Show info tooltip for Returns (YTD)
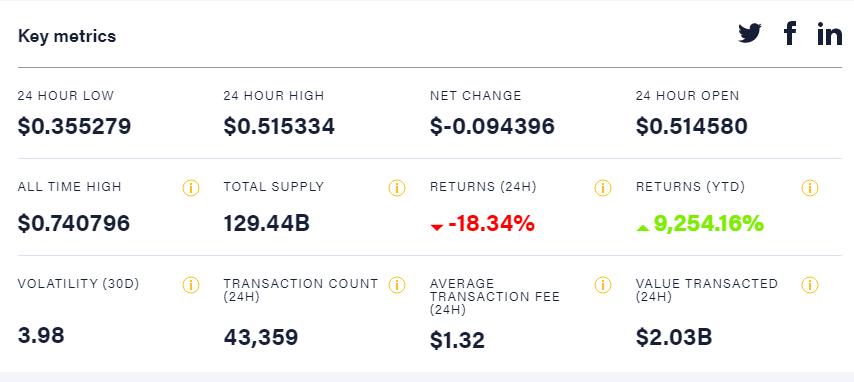The image size is (854, 382). (x=809, y=188)
